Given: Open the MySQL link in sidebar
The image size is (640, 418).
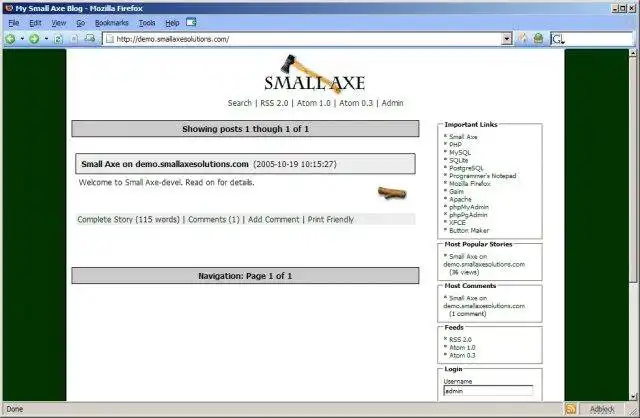Looking at the screenshot, I should tap(460, 152).
